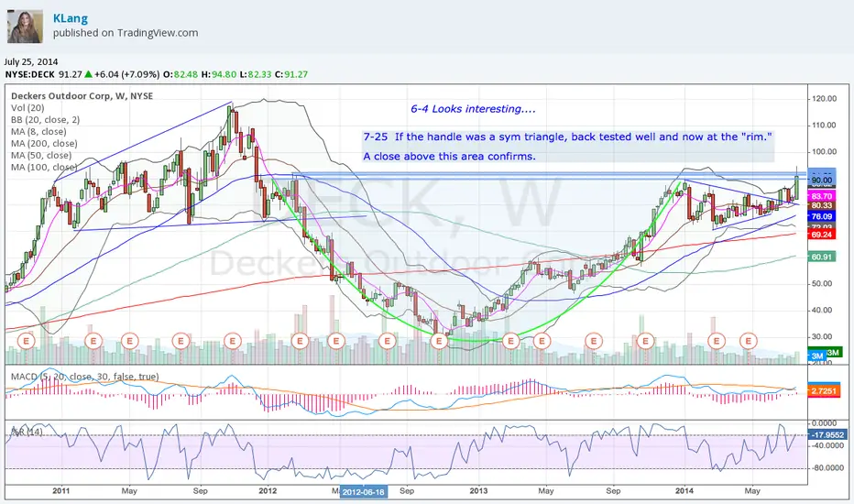Click KLang's profile avatar photo
Screen dimensions: 854x504
pos(25,27)
